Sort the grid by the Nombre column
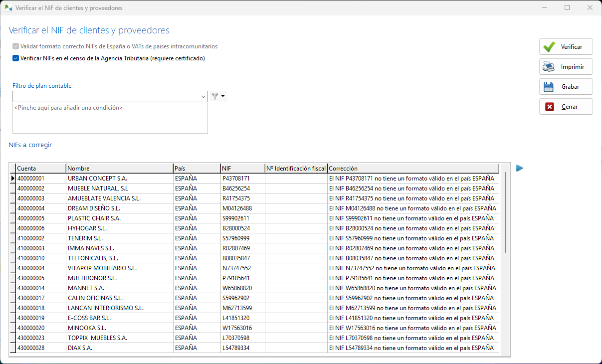 click(x=119, y=168)
